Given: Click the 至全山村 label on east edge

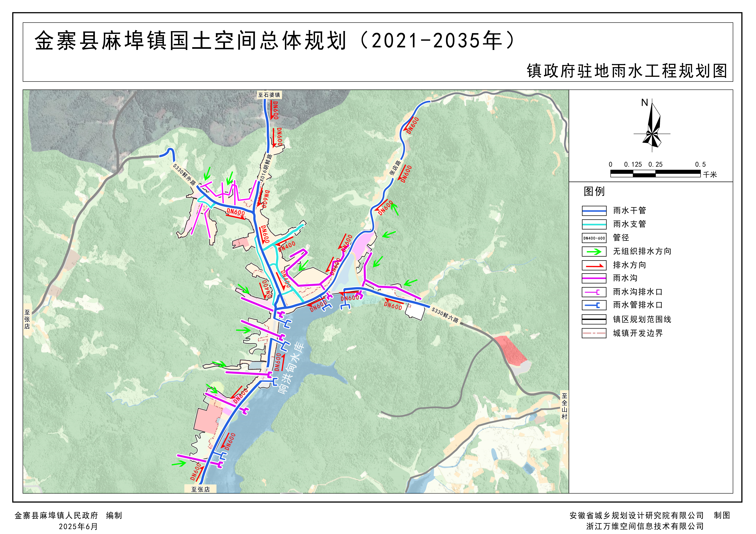Looking at the screenshot, I should [x=564, y=406].
